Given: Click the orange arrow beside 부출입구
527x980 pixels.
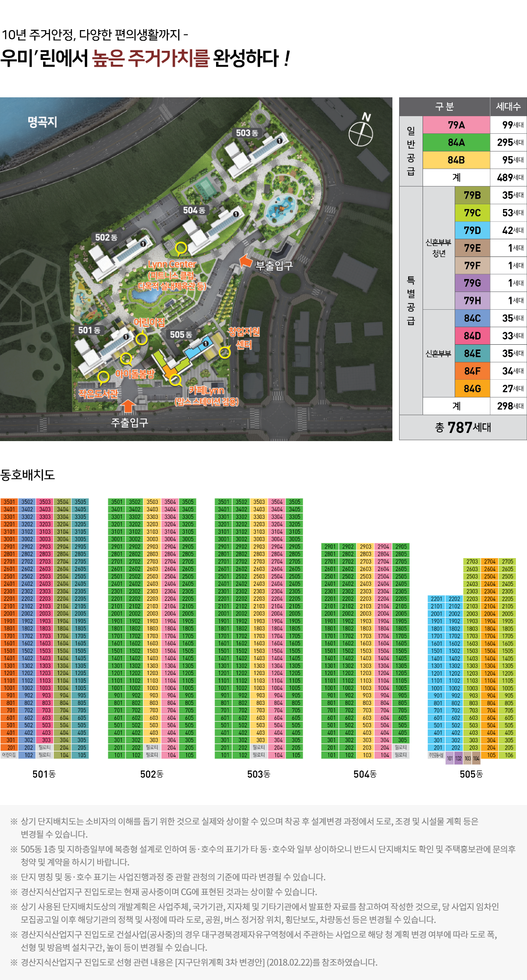Looking at the screenshot, I should pyautogui.click(x=245, y=261).
